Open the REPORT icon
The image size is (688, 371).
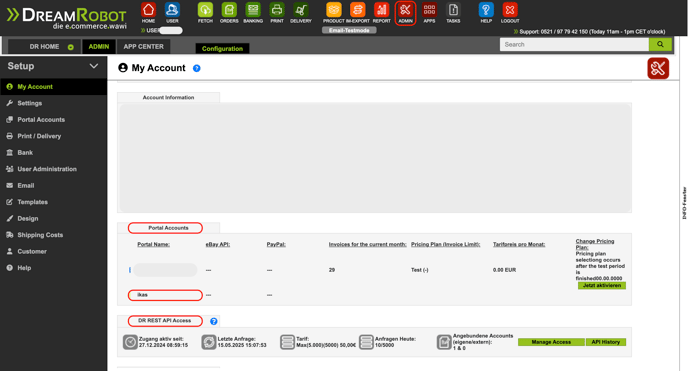pyautogui.click(x=382, y=10)
